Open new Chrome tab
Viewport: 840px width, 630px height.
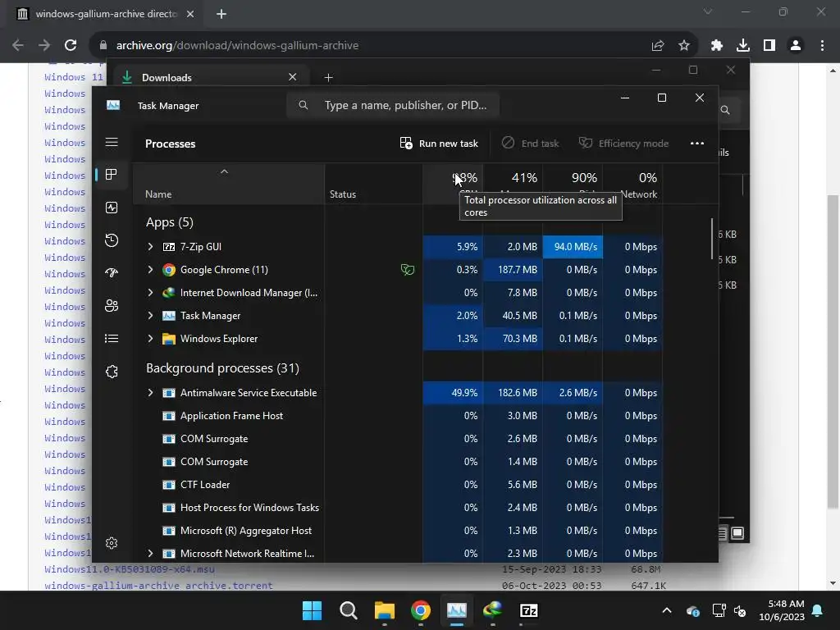click(221, 14)
